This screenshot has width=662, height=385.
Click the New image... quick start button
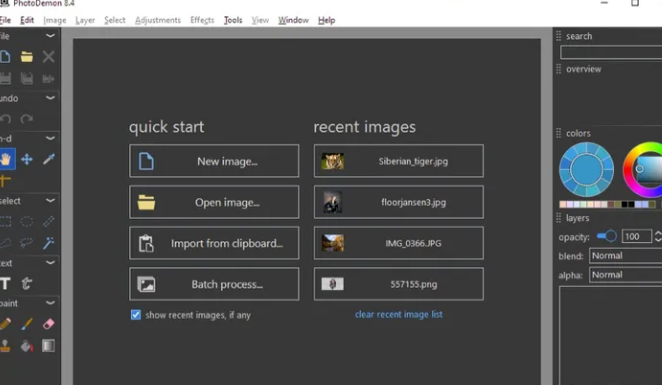pos(214,161)
